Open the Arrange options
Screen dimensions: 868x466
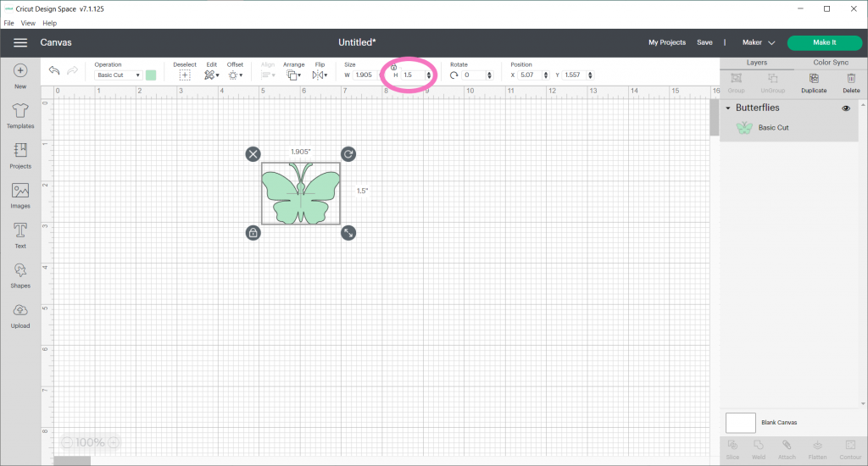point(293,75)
